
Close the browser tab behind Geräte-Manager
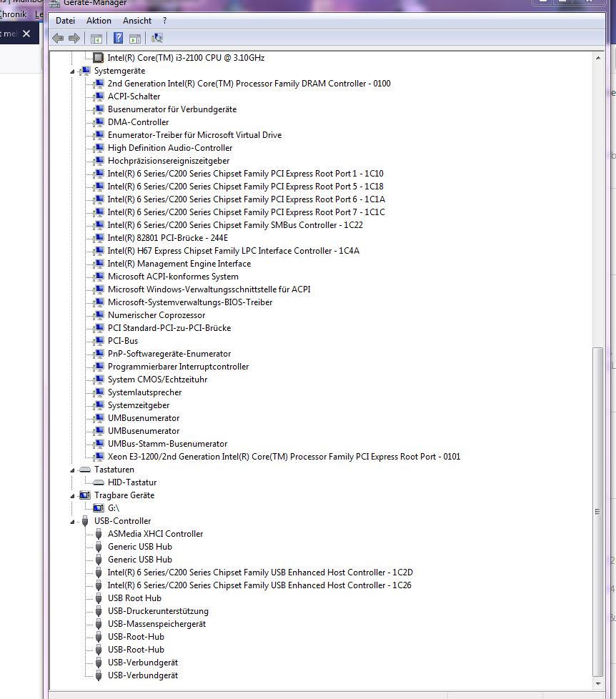[26, 34]
